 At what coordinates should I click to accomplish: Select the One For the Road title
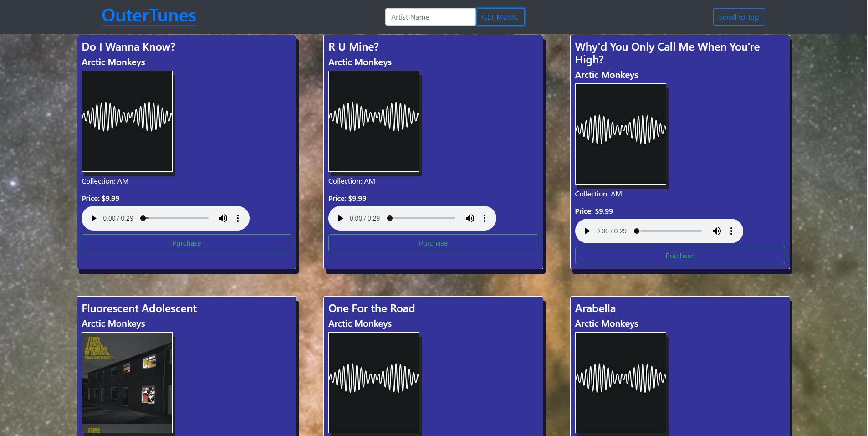[372, 308]
